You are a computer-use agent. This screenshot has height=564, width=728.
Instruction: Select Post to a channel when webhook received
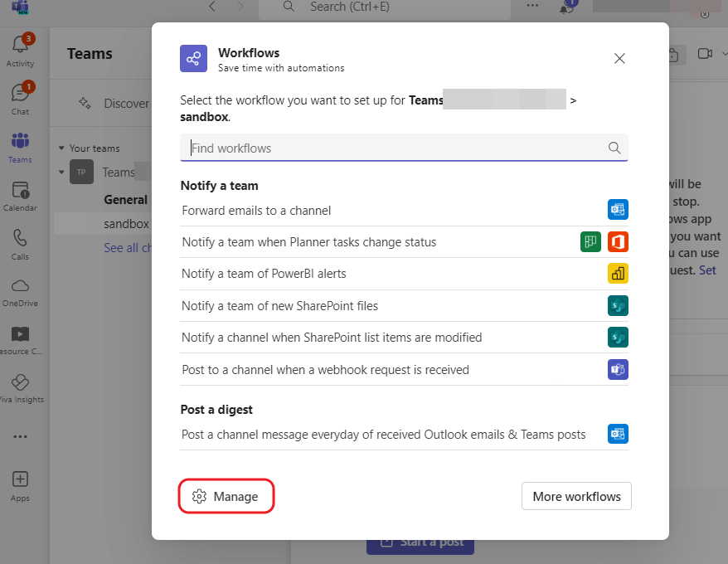click(x=404, y=370)
